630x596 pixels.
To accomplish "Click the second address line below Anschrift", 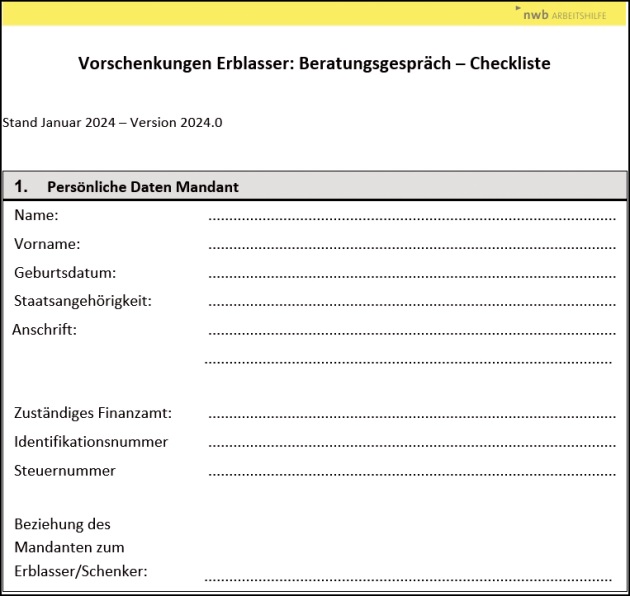I will (408, 360).
